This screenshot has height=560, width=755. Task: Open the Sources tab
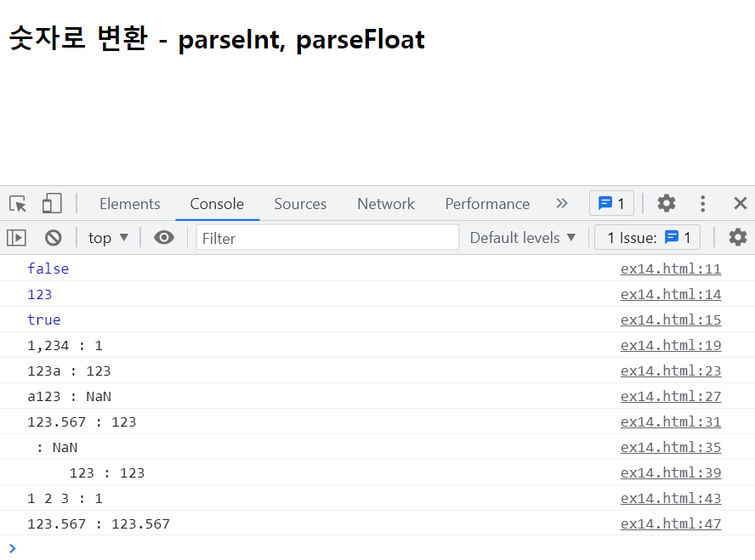click(300, 203)
